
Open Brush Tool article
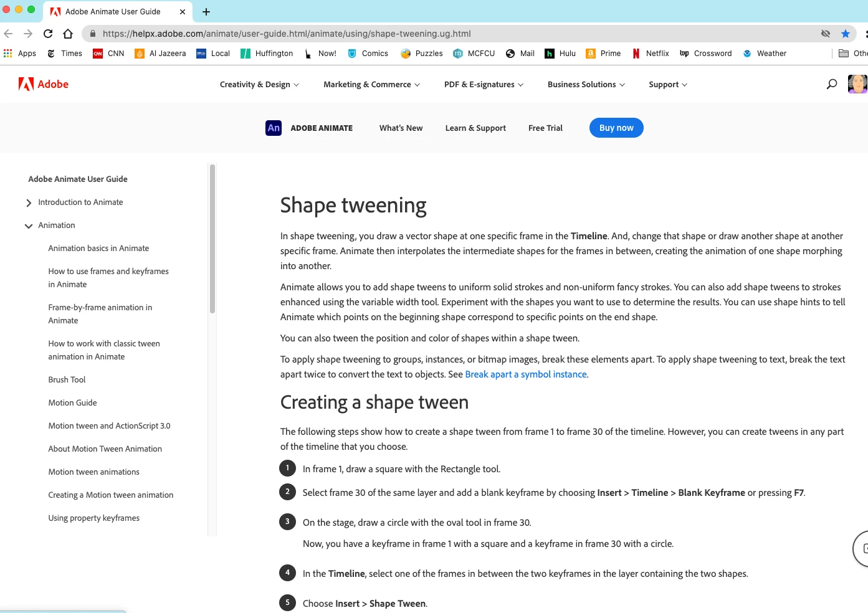(67, 380)
